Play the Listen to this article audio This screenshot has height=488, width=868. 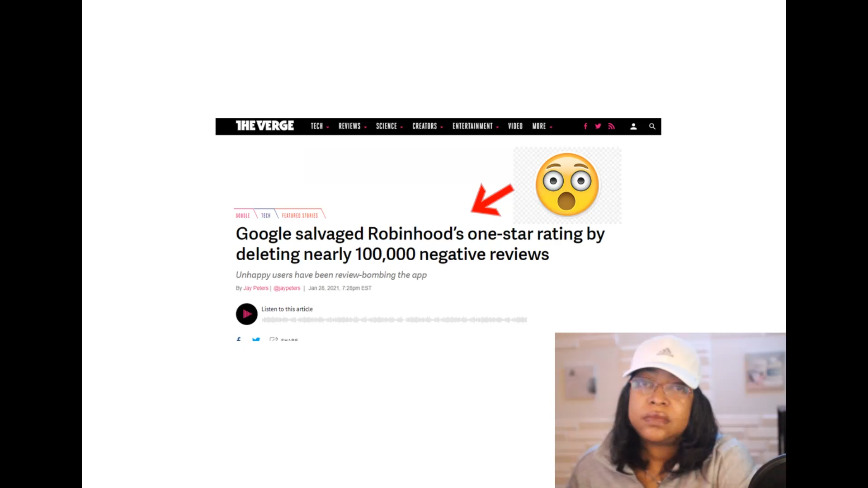[x=247, y=314]
